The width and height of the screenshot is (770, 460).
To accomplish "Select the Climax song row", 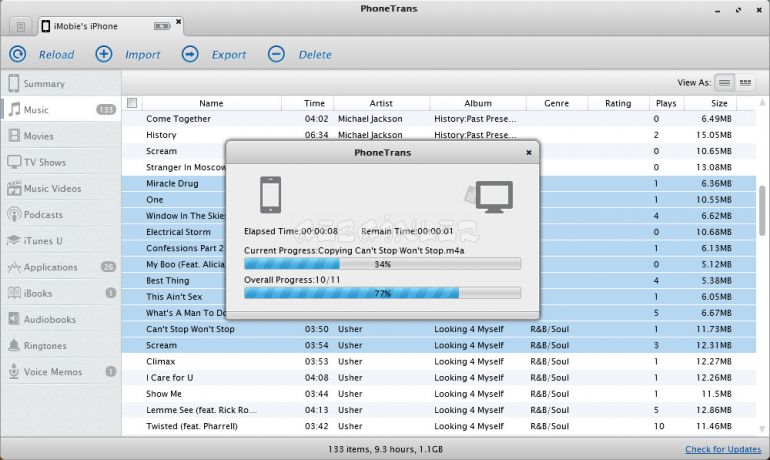I will pos(439,362).
